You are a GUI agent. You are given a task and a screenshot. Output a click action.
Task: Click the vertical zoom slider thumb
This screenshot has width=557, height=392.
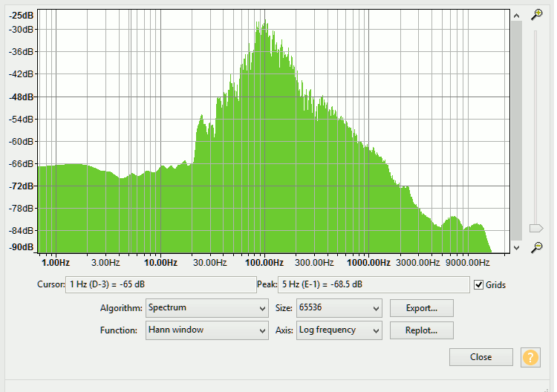pyautogui.click(x=535, y=228)
